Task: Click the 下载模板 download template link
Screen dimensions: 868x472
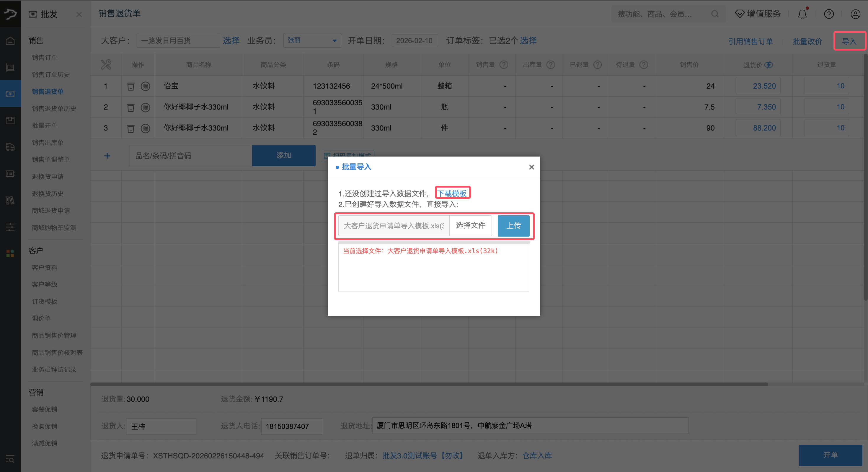Action: pyautogui.click(x=453, y=193)
